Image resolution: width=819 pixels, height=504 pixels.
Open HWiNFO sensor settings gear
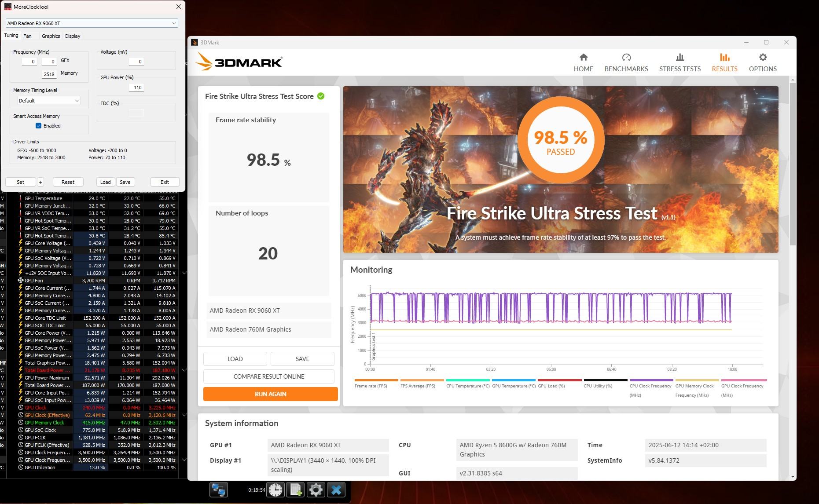tap(316, 489)
